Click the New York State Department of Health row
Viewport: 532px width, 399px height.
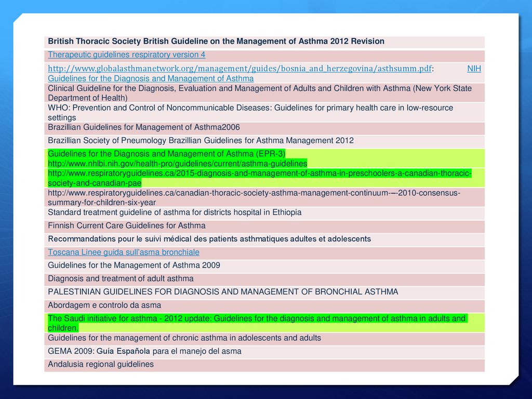pos(264,93)
